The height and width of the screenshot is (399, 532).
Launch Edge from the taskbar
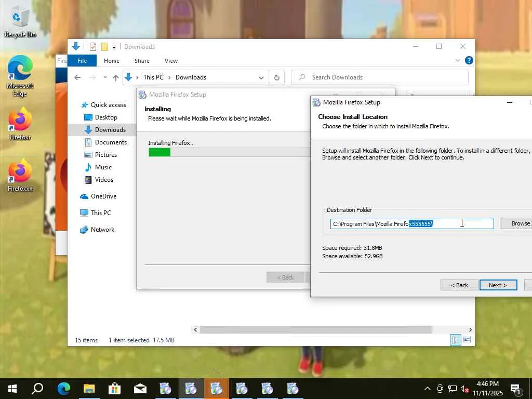coord(63,389)
